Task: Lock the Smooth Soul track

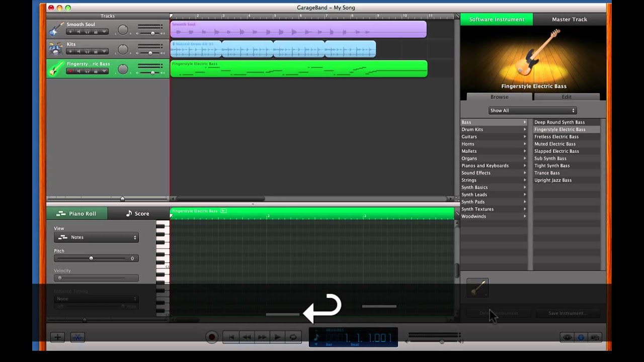Action: pyautogui.click(x=96, y=32)
